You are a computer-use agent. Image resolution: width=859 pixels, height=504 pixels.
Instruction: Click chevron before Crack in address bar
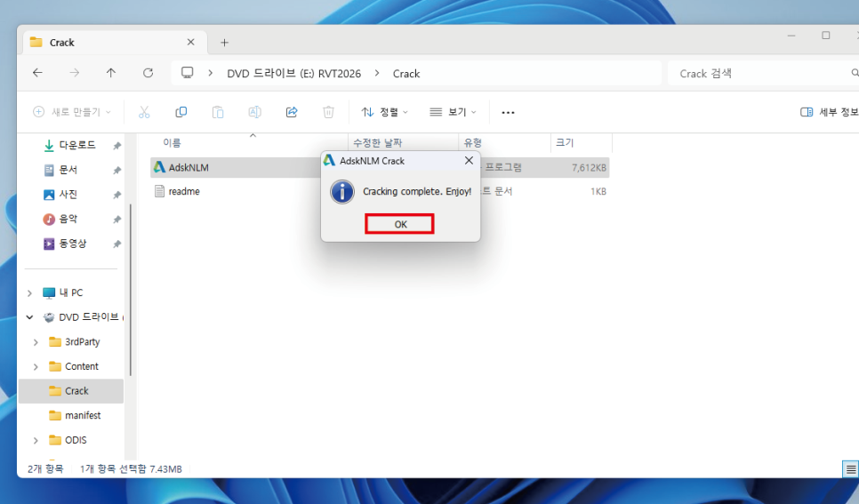377,73
